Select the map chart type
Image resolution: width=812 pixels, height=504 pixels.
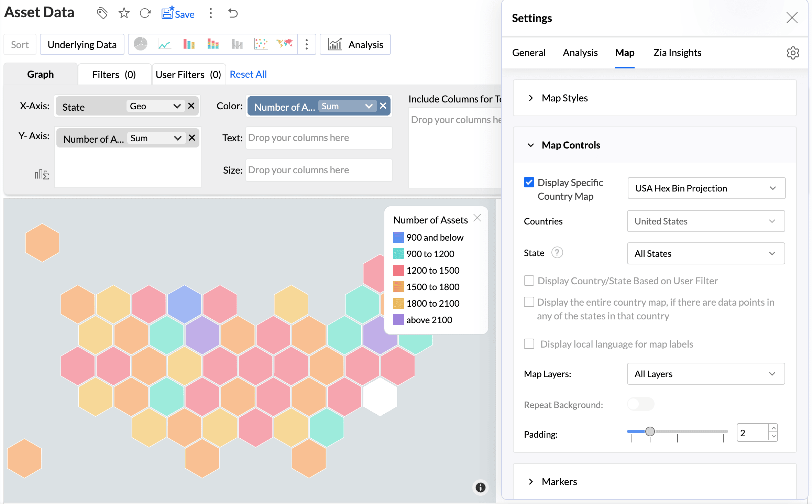pos(285,44)
